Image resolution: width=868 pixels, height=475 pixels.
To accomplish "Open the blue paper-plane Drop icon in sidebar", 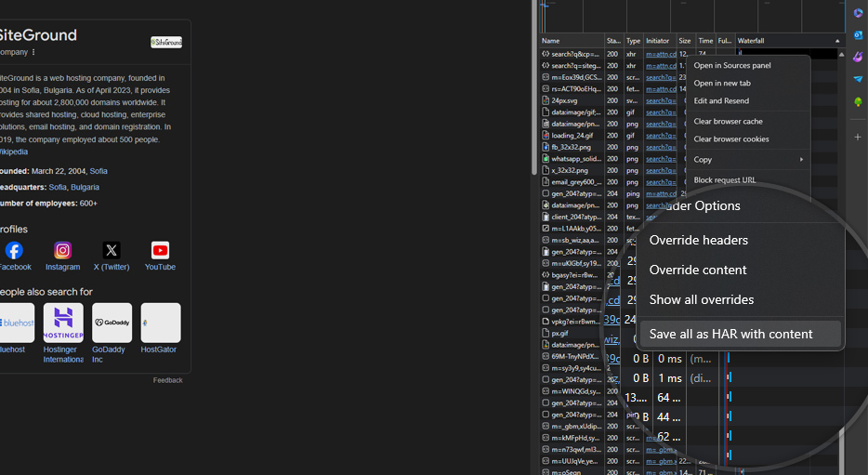I will point(858,79).
